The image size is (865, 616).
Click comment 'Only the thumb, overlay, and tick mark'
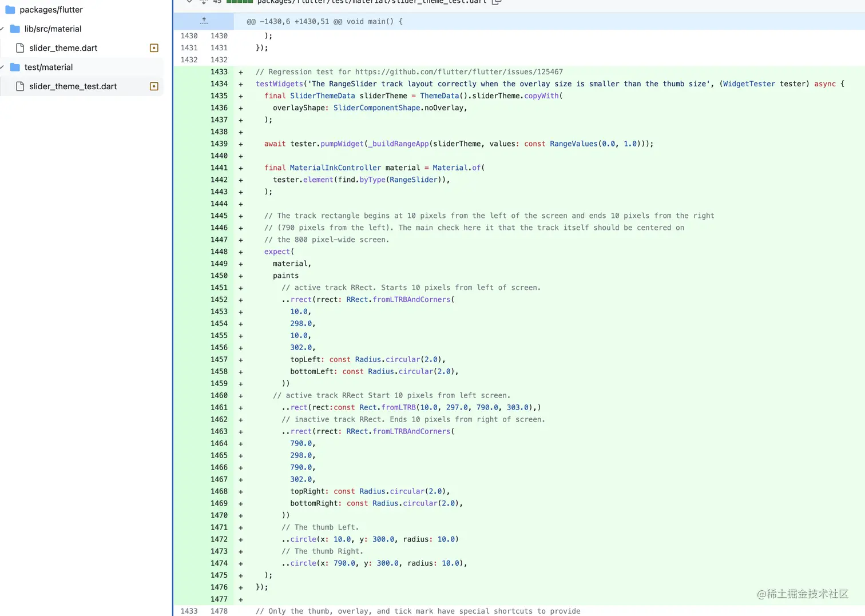[418, 611]
